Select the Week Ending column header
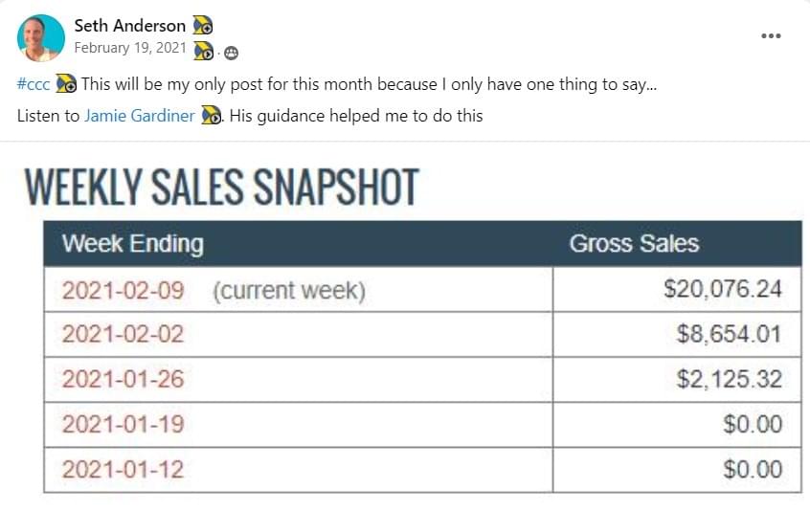This screenshot has width=810, height=532. 133,244
